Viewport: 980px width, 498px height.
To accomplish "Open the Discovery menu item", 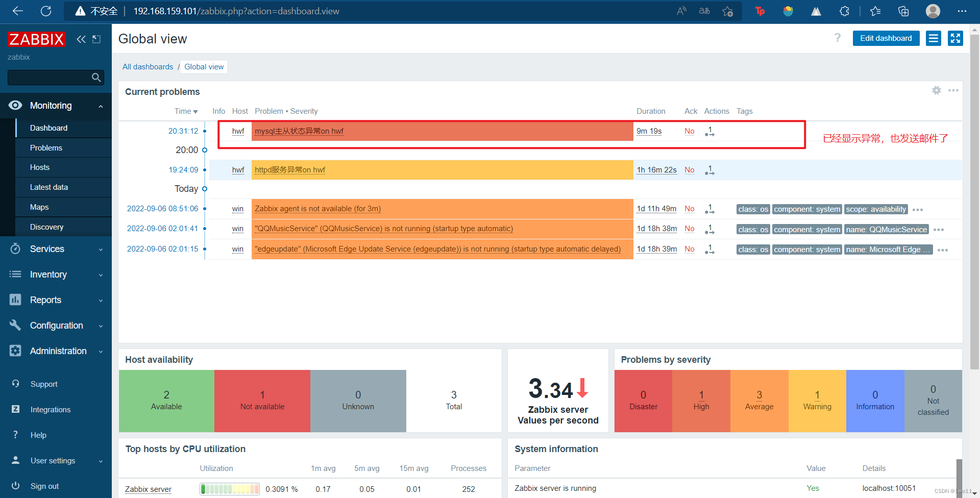I will point(64,227).
